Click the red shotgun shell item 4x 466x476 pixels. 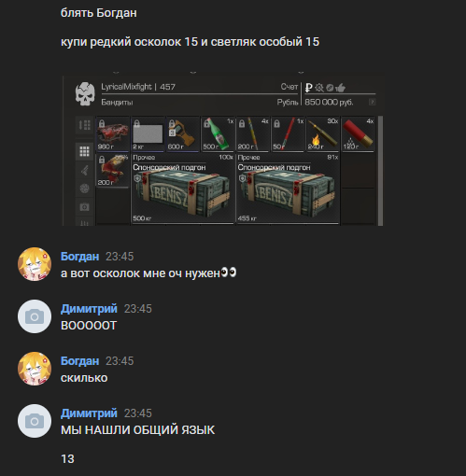(x=358, y=134)
